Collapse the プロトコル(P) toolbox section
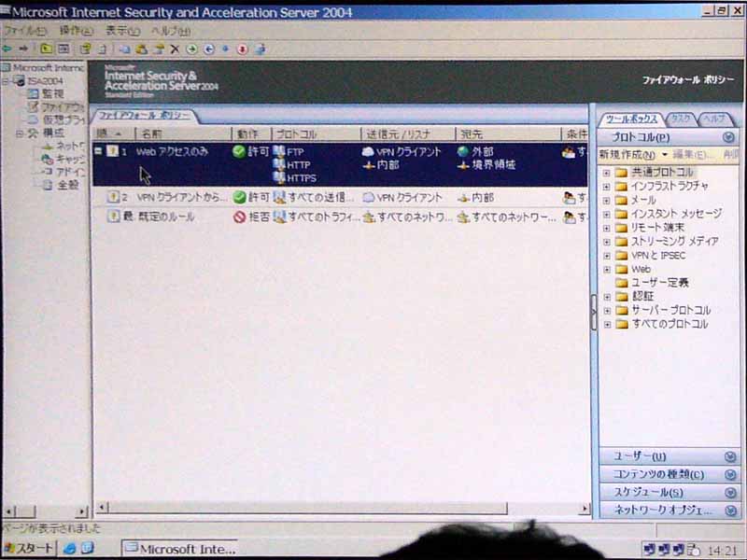The image size is (747, 560). [728, 137]
